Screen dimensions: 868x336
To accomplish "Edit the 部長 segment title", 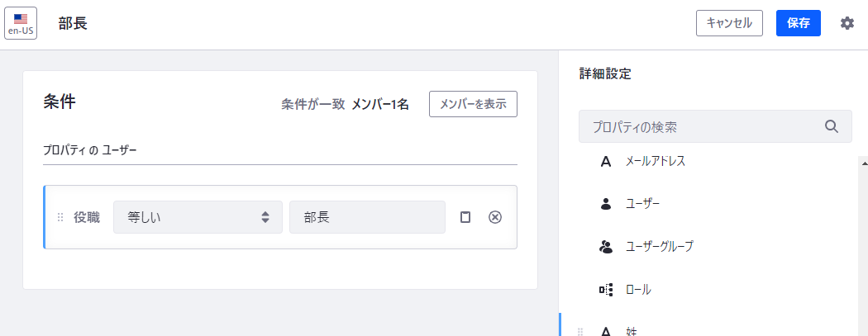I will pyautogui.click(x=73, y=23).
